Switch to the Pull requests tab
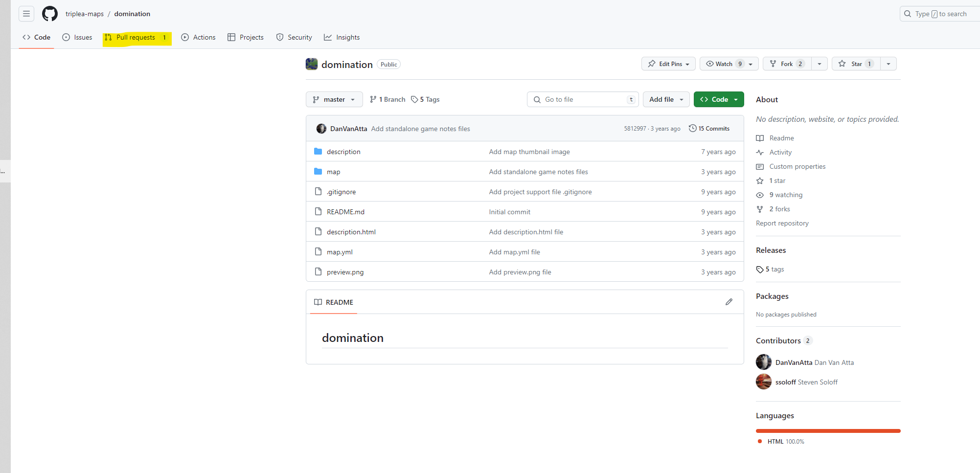Image resolution: width=980 pixels, height=473 pixels. [136, 37]
